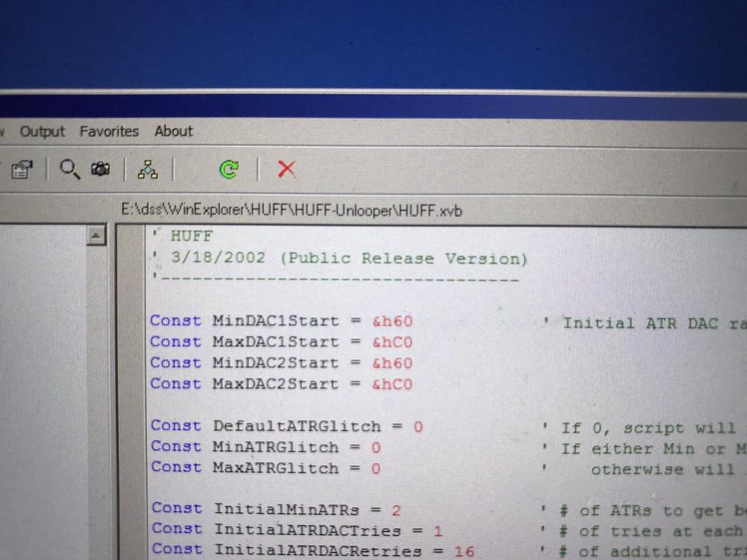Open the Output menu
Screen dimensions: 747x560
tap(42, 131)
